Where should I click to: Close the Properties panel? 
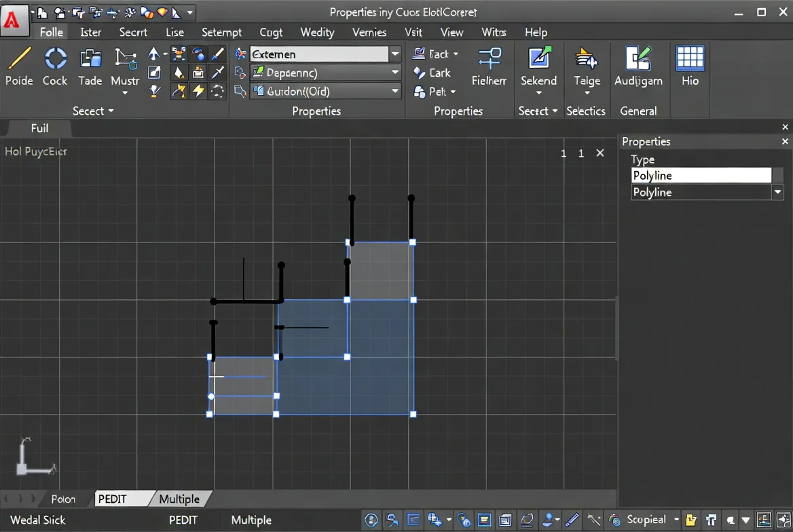point(785,142)
